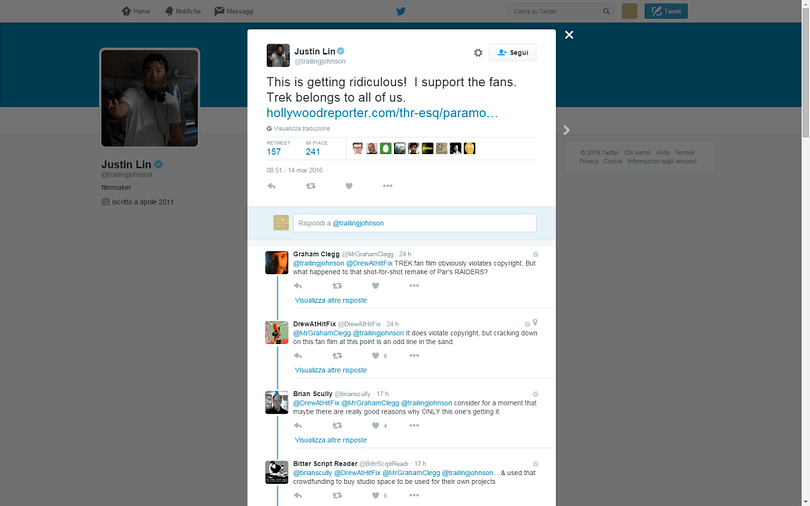
Task: Go to next tweet with right chevron arrow
Action: (566, 130)
